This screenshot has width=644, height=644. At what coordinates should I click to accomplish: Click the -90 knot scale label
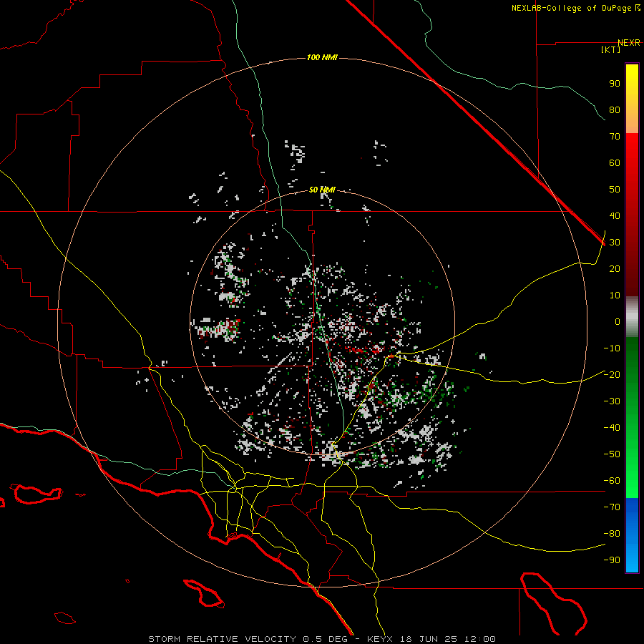point(612,560)
